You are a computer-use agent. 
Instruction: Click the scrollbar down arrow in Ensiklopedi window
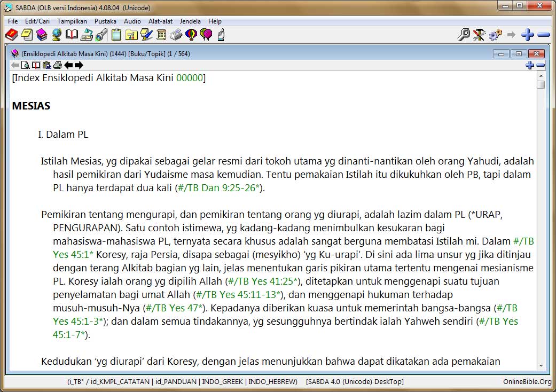pyautogui.click(x=541, y=365)
